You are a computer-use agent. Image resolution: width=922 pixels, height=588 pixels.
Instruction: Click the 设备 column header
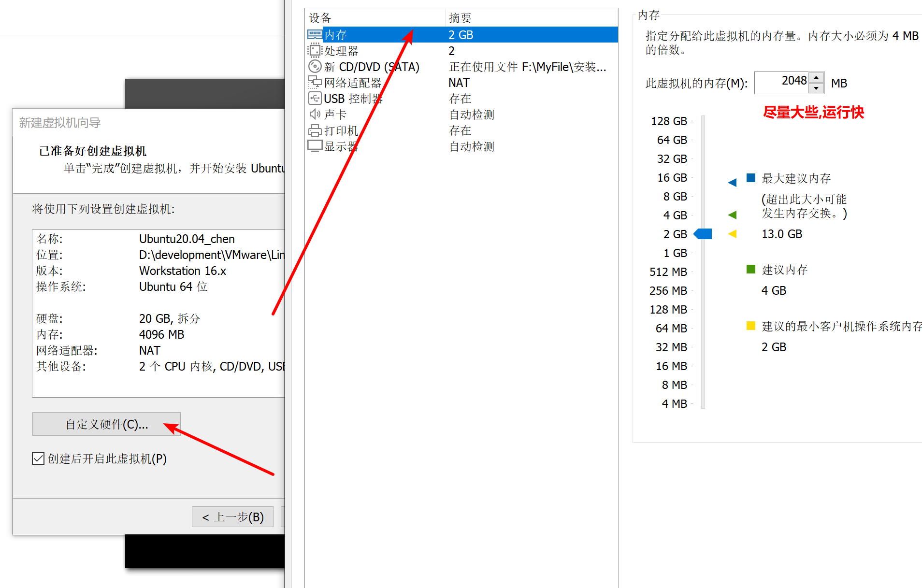375,18
